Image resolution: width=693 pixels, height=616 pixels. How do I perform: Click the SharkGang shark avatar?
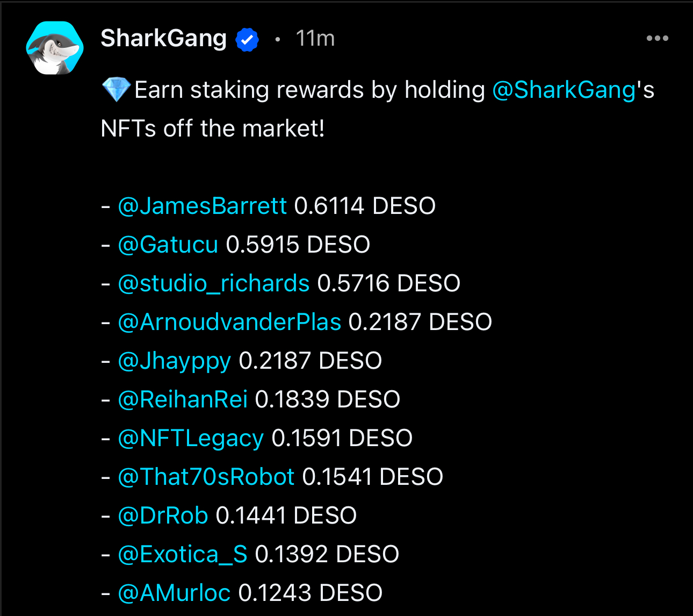pyautogui.click(x=55, y=48)
